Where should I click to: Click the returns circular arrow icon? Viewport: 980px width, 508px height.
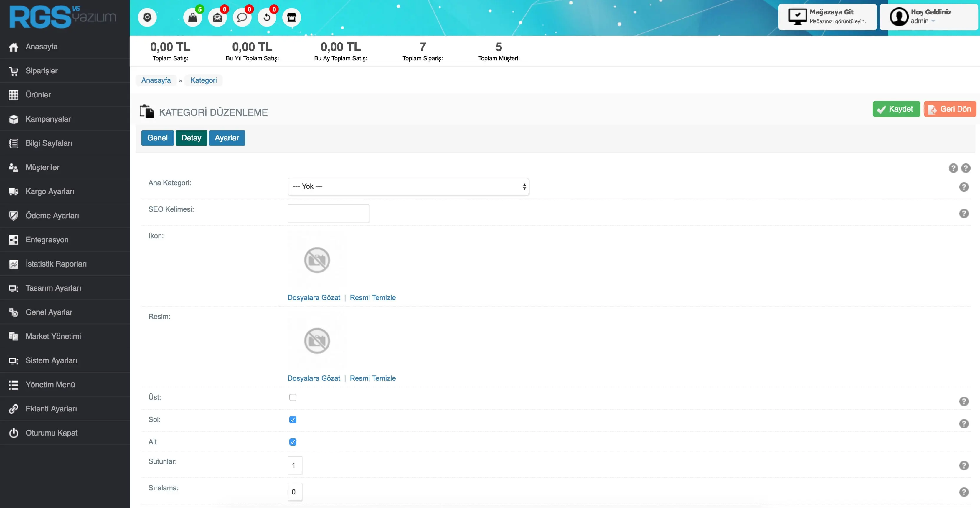[267, 17]
